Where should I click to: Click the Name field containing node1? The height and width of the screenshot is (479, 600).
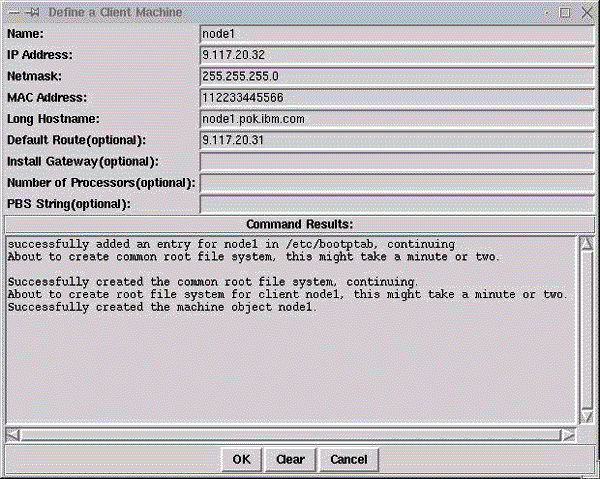(397, 33)
